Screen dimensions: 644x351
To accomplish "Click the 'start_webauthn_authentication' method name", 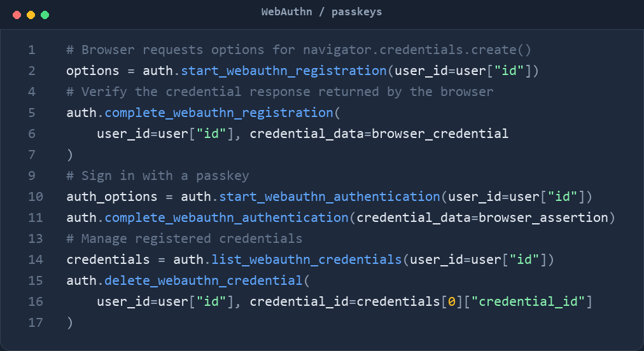I will tap(330, 196).
